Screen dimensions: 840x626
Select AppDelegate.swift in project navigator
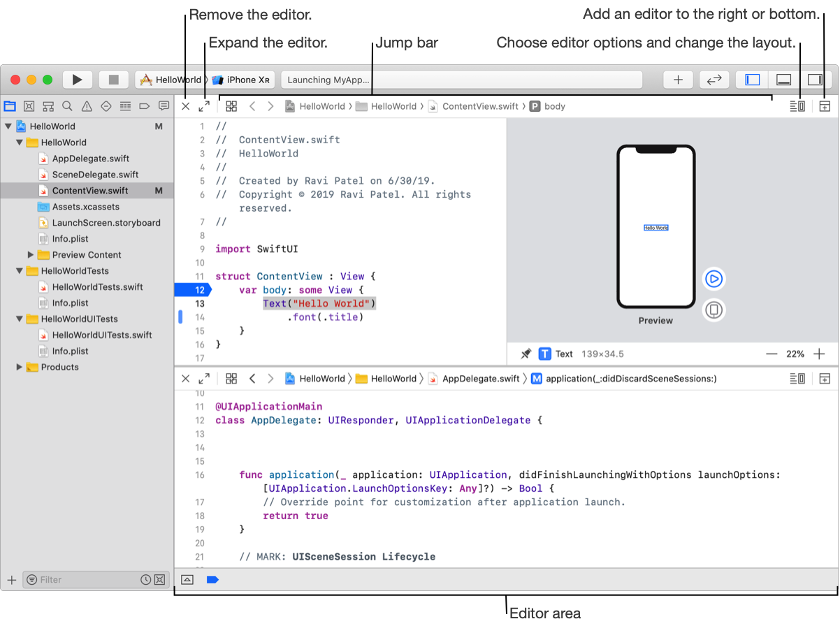point(90,159)
